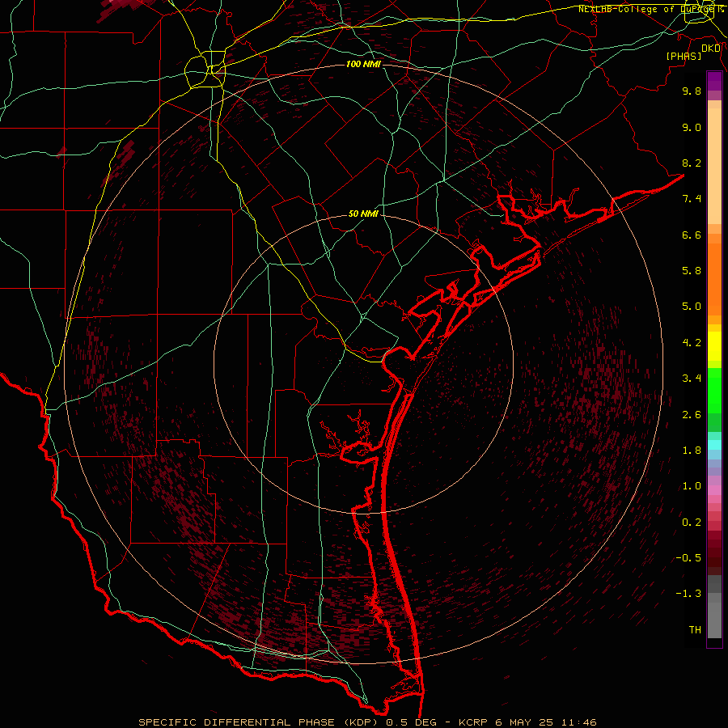The width and height of the screenshot is (728, 728).
Task: Click the 9.8 value on the color scale
Action: point(692,91)
